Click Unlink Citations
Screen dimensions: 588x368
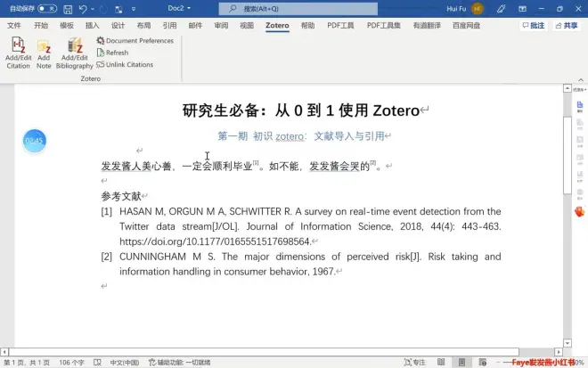coord(125,64)
